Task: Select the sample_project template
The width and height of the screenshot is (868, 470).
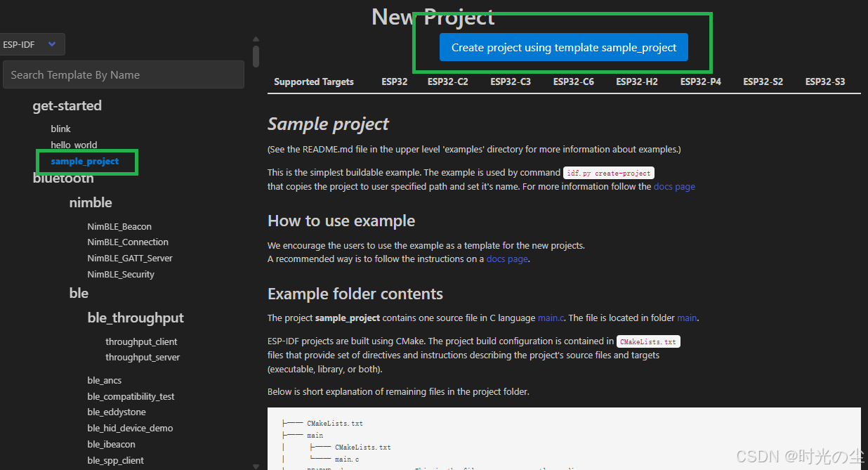Action: (85, 162)
